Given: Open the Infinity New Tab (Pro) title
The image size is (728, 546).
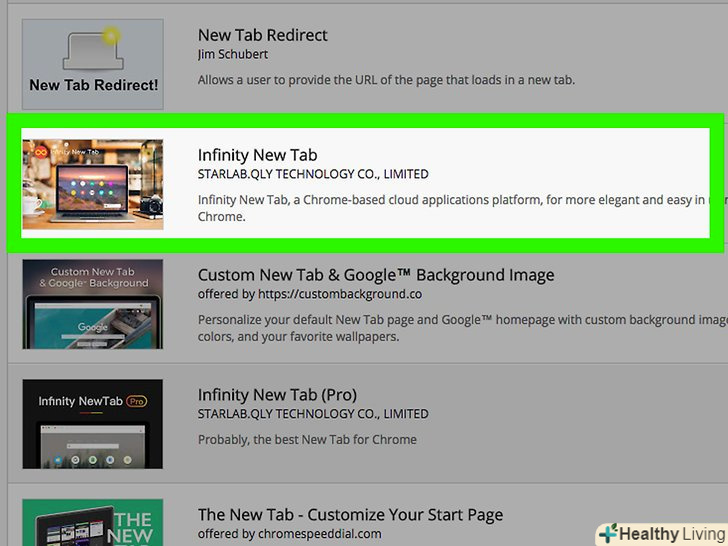Looking at the screenshot, I should tap(277, 395).
